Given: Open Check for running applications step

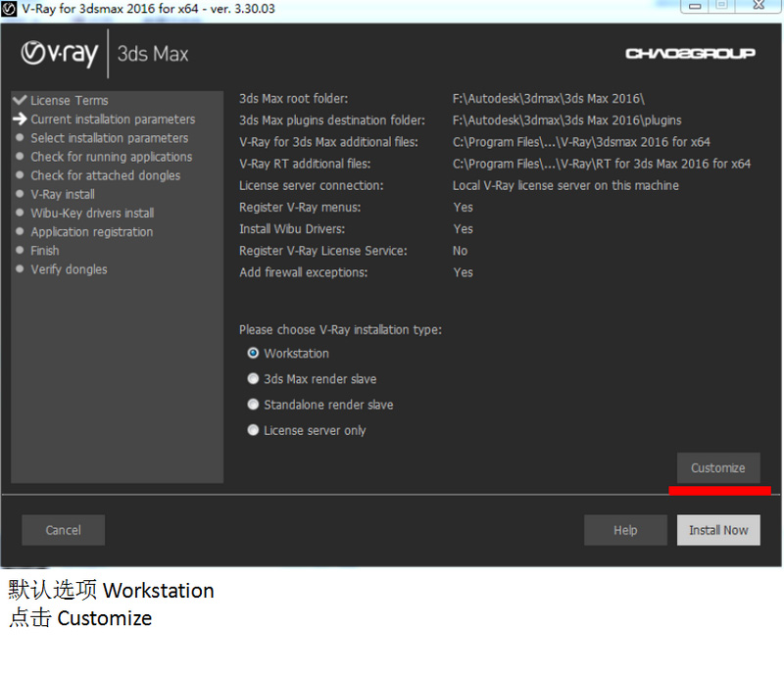Looking at the screenshot, I should coord(112,157).
